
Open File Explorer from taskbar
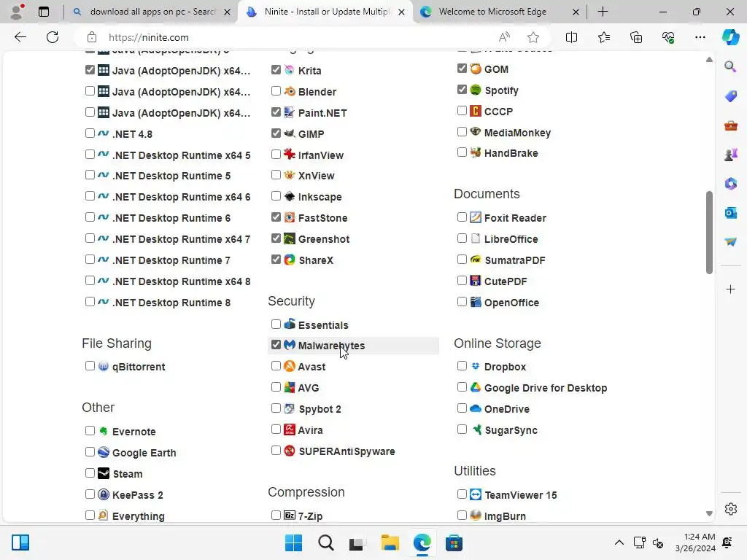(390, 542)
